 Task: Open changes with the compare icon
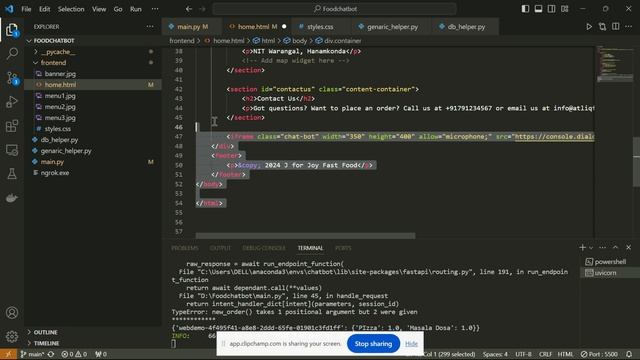click(602, 27)
